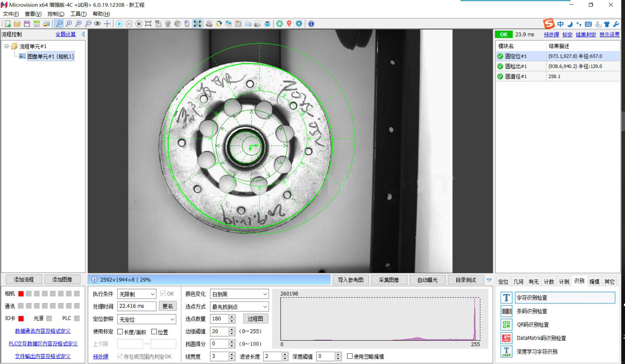The width and height of the screenshot is (625, 364).
Task: Toggle the 位置 checkbox
Action: (x=154, y=332)
